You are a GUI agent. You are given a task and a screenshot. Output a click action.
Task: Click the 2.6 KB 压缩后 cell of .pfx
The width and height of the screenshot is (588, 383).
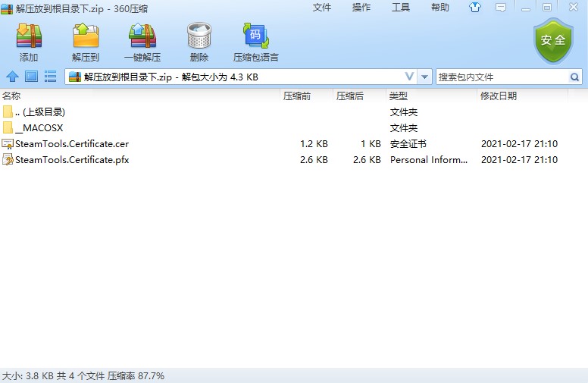367,159
